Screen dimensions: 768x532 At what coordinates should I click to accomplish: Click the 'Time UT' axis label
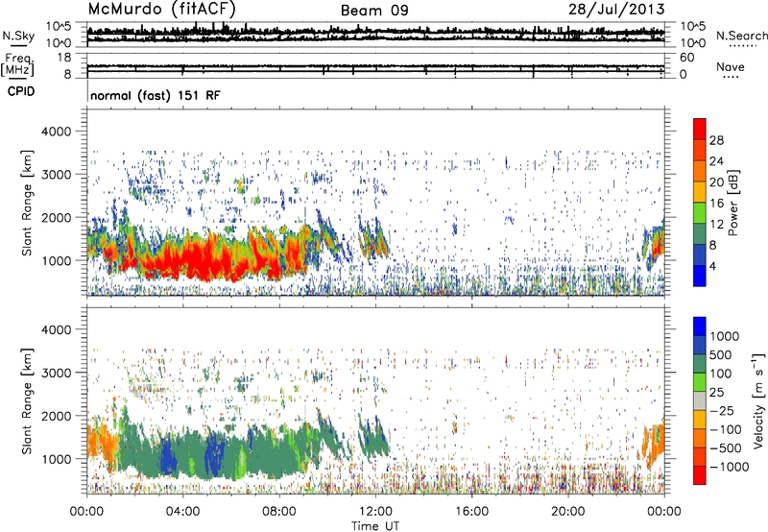(375, 526)
